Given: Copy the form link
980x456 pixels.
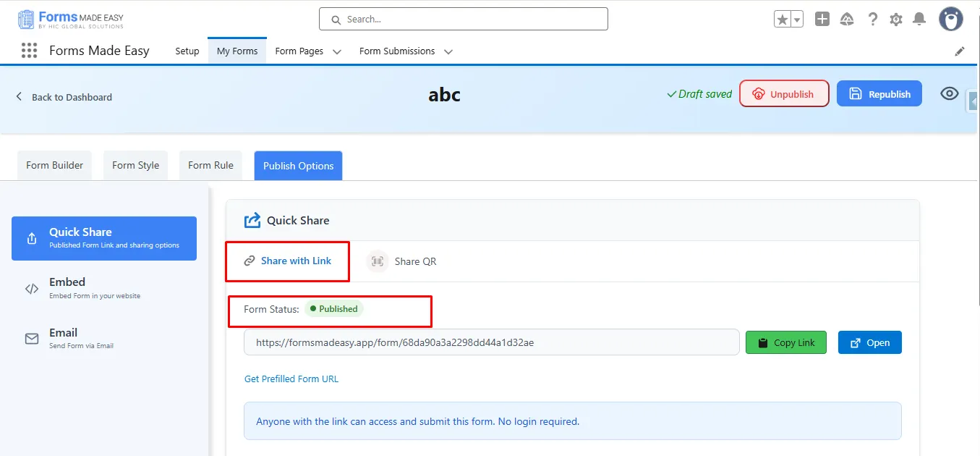Looking at the screenshot, I should [x=786, y=342].
